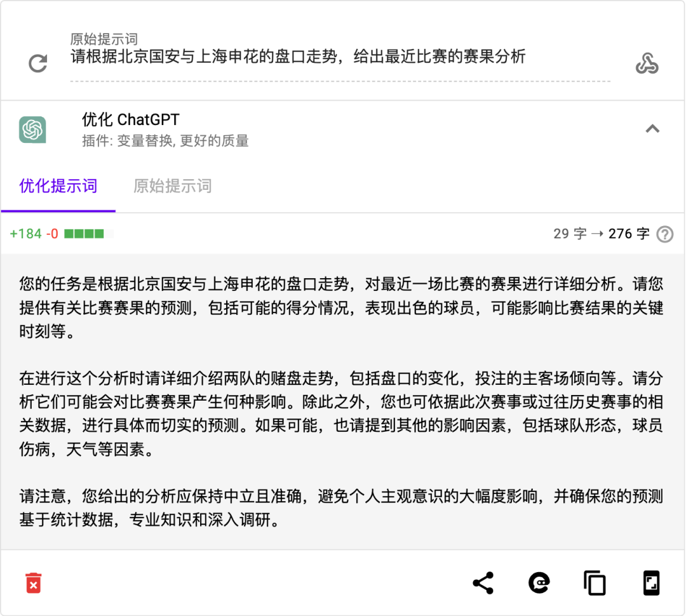Switch to the 原始提示词 tab
This screenshot has height=616, width=686.
pyautogui.click(x=172, y=186)
